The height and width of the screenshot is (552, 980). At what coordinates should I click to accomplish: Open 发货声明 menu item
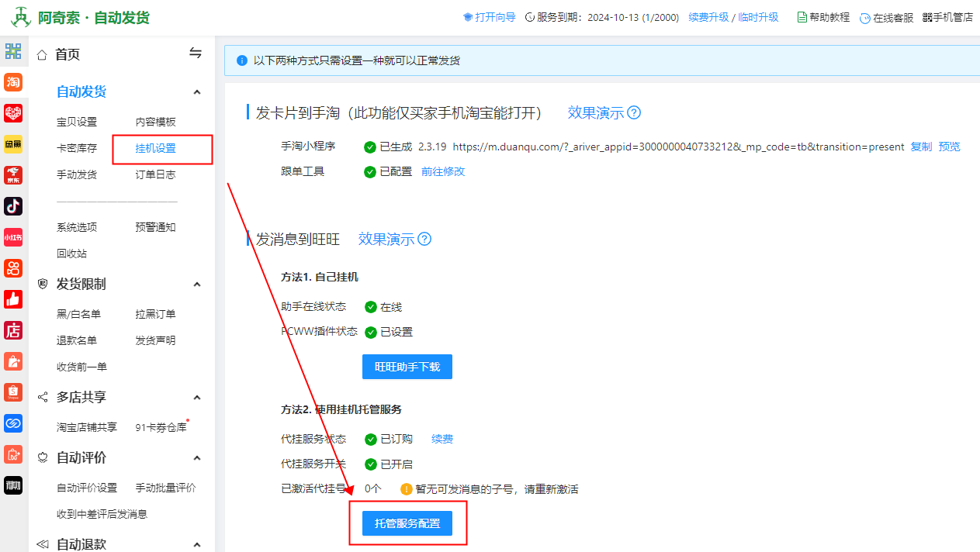coord(155,340)
